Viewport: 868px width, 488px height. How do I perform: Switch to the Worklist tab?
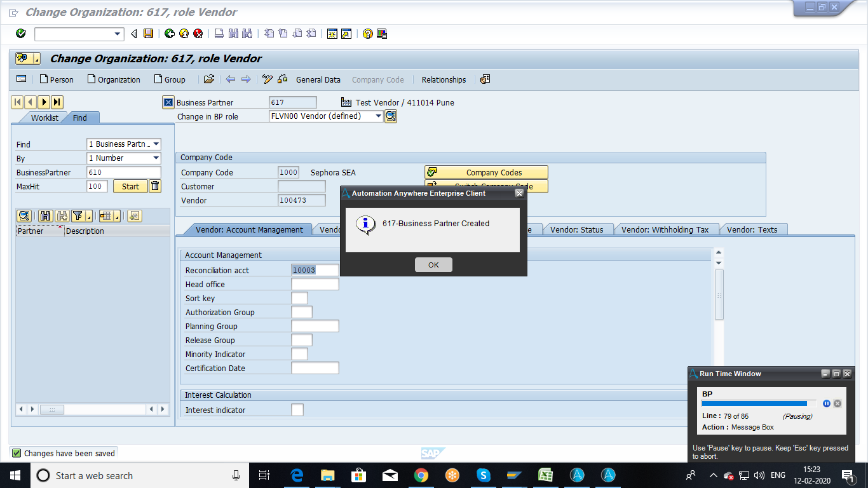point(44,118)
